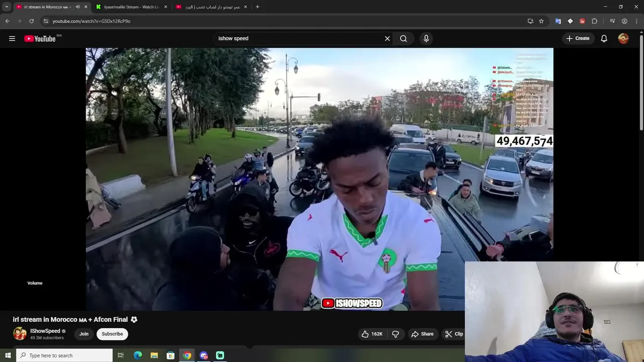Screen dimensions: 644x362
Task: Create a Clip of the video
Action: pyautogui.click(x=454, y=334)
